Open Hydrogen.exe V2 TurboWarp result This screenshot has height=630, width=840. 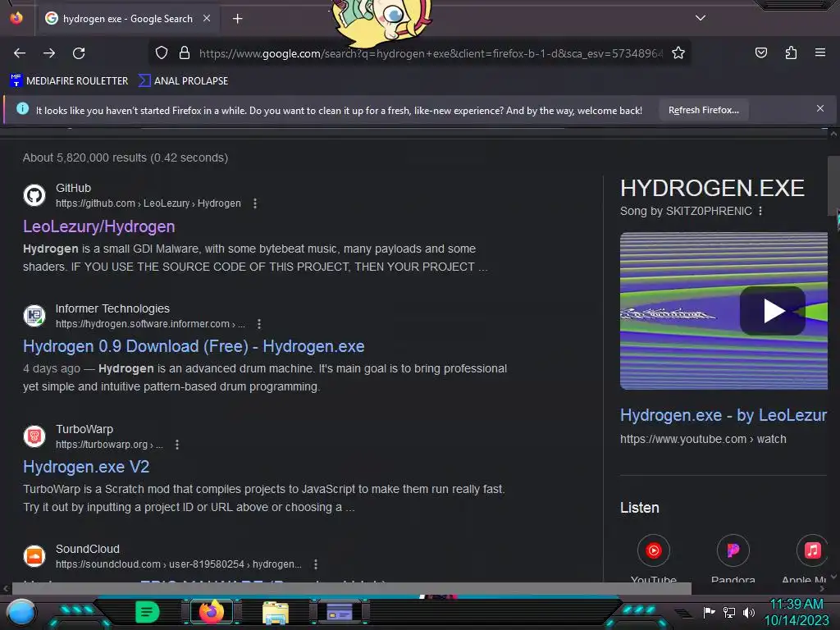click(x=86, y=467)
